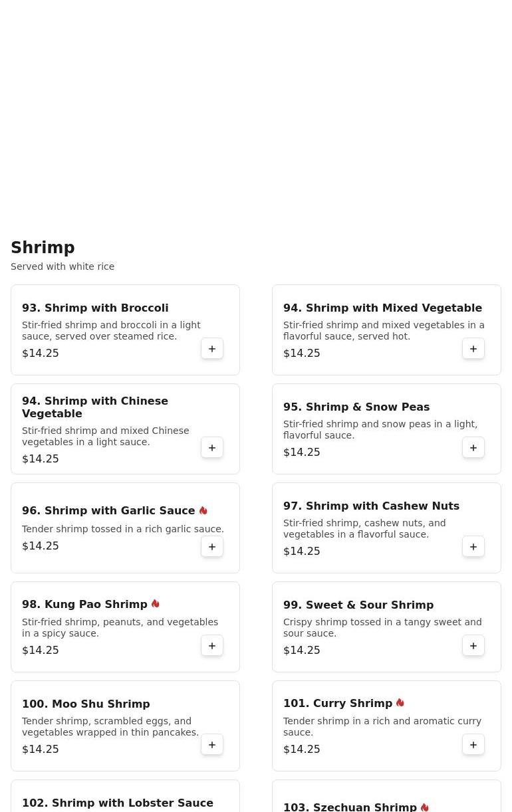Open 93. Shrimp with Broccoli item title

[95, 308]
